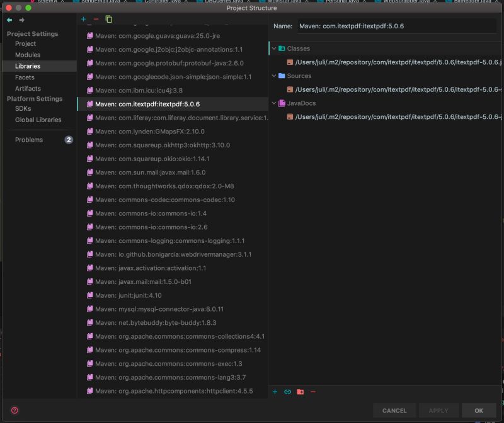Click the add root plus icon in right panel
Image resolution: width=504 pixels, height=423 pixels.
click(x=275, y=392)
